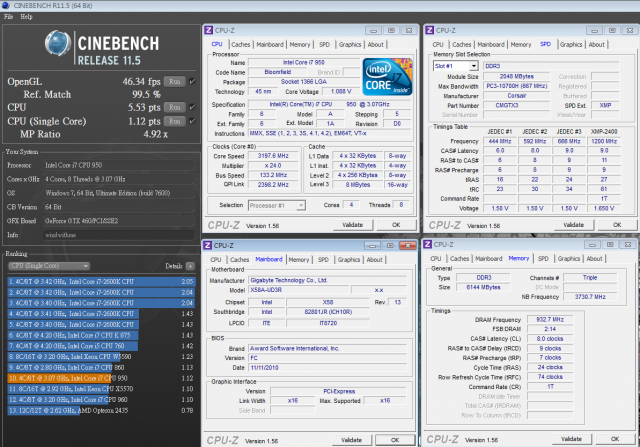This screenshot has width=640, height=447.
Task: Click the Info field containing 'wind with me'
Action: (x=118, y=235)
